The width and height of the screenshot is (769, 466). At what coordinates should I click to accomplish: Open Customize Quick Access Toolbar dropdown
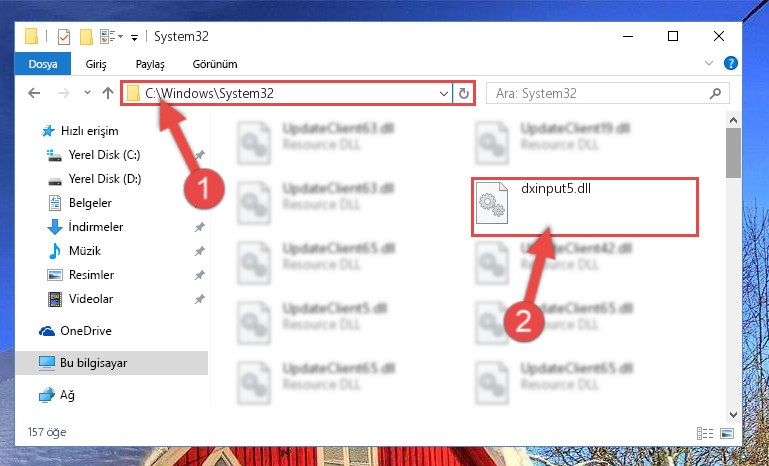click(x=134, y=37)
